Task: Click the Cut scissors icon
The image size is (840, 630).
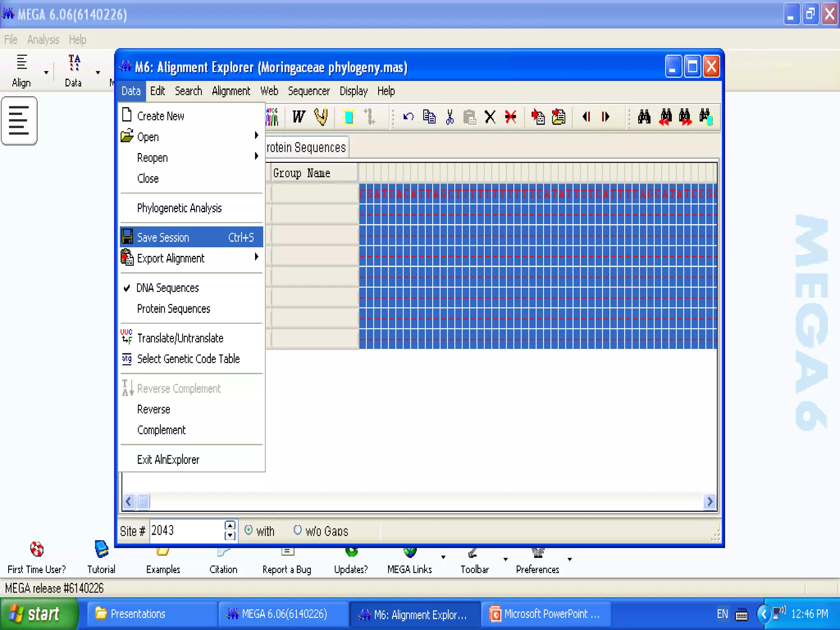Action: click(x=450, y=117)
